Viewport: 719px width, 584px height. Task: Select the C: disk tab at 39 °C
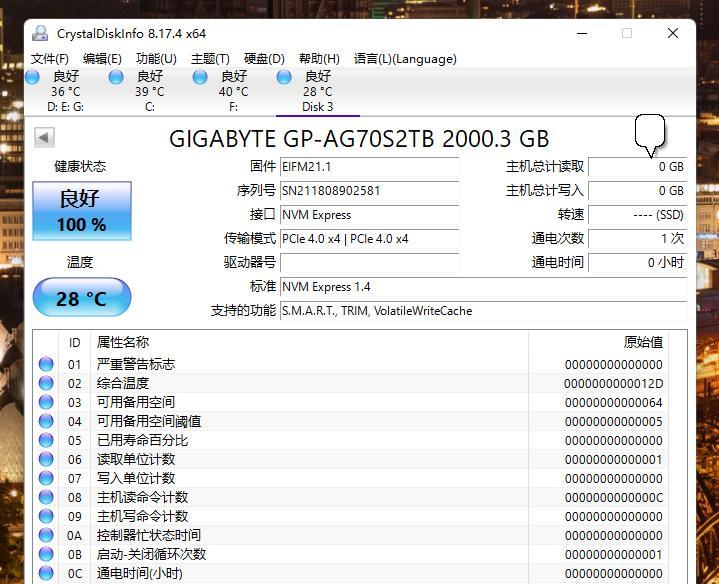(149, 91)
